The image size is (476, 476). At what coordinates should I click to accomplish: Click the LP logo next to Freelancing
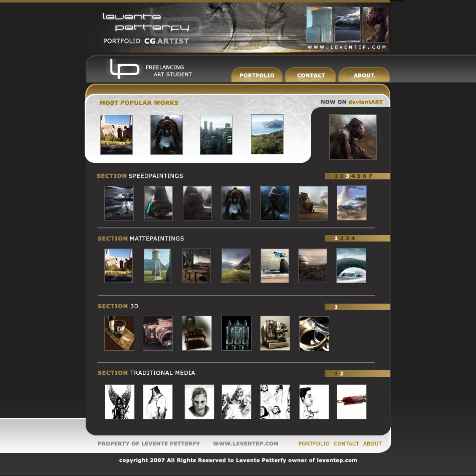[124, 68]
